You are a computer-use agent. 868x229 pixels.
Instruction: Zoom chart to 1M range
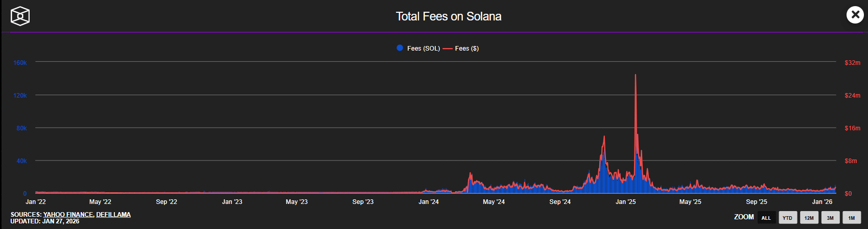852,218
